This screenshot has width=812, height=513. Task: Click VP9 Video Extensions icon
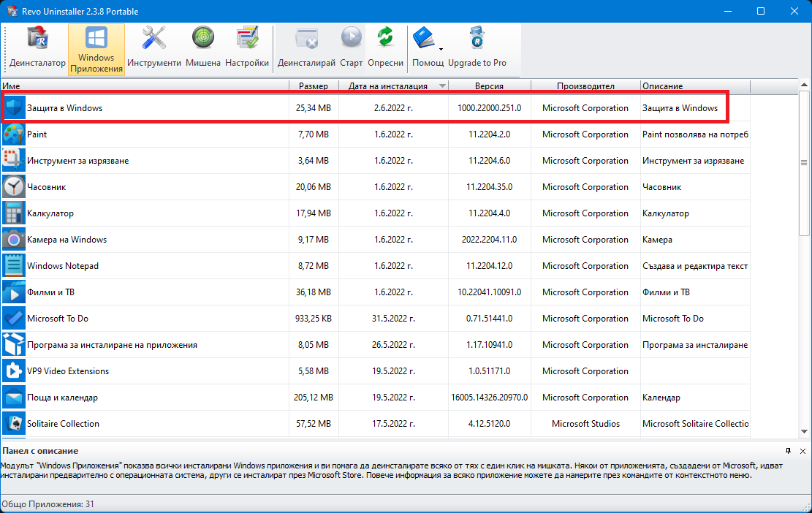[x=14, y=371]
